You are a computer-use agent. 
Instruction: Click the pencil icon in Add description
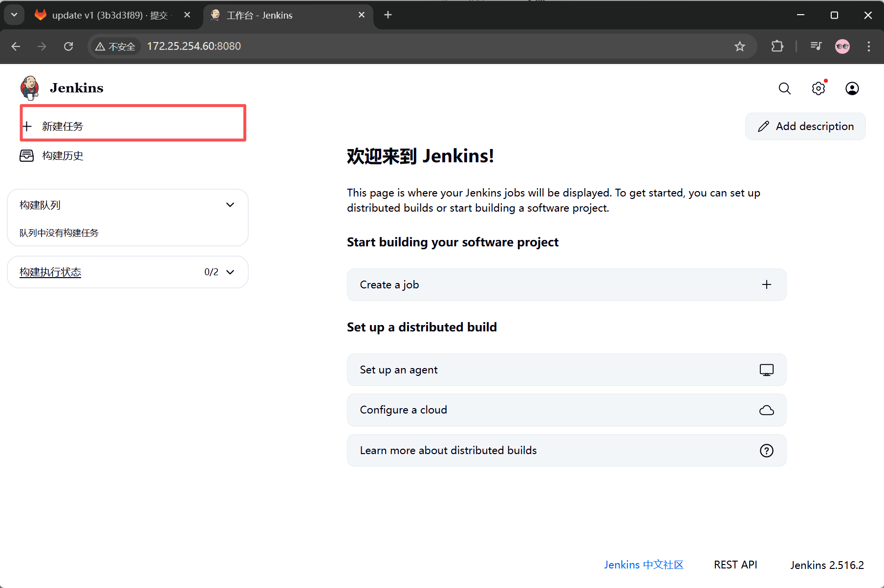point(763,127)
